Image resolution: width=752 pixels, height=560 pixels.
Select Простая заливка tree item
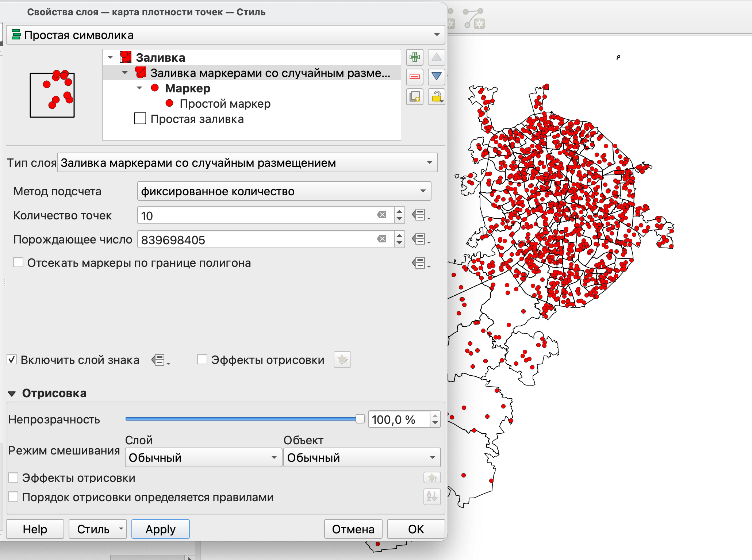coord(197,119)
